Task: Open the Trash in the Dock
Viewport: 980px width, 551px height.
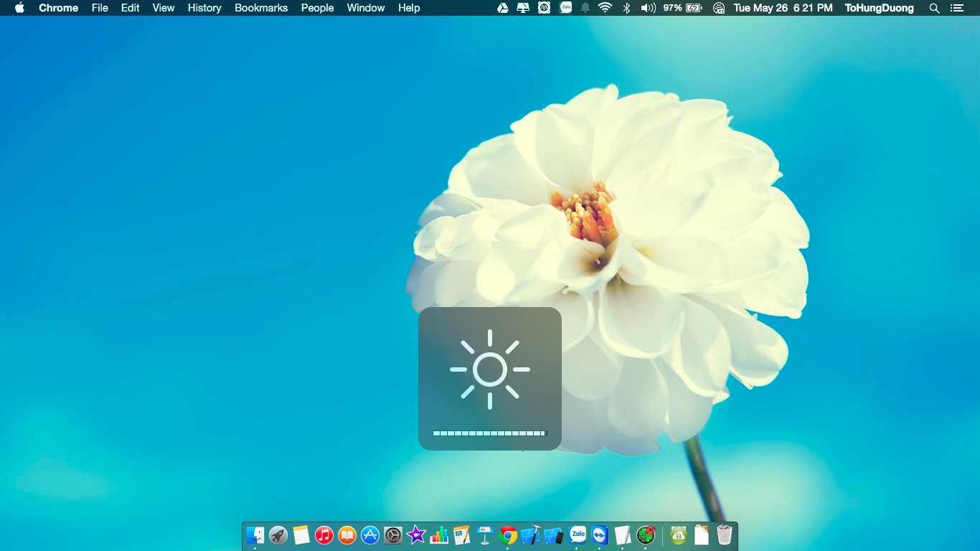Action: (x=724, y=535)
